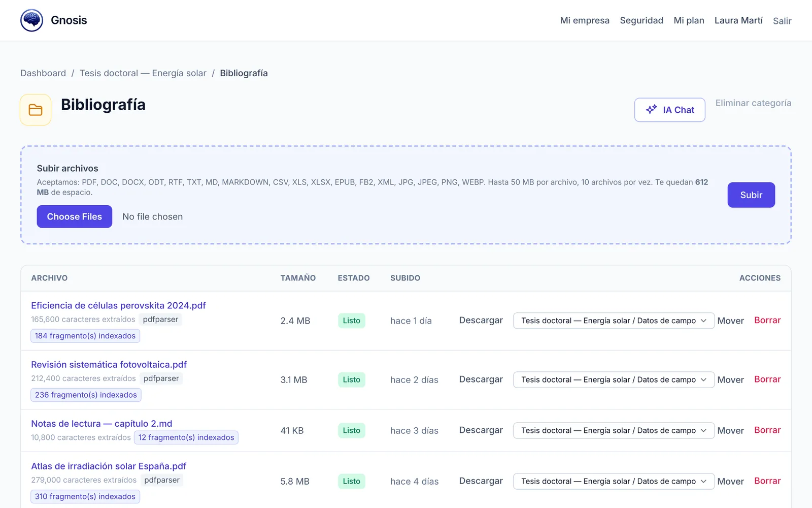This screenshot has width=812, height=508.
Task: Open Laura Martí profile link
Action: [x=738, y=20]
